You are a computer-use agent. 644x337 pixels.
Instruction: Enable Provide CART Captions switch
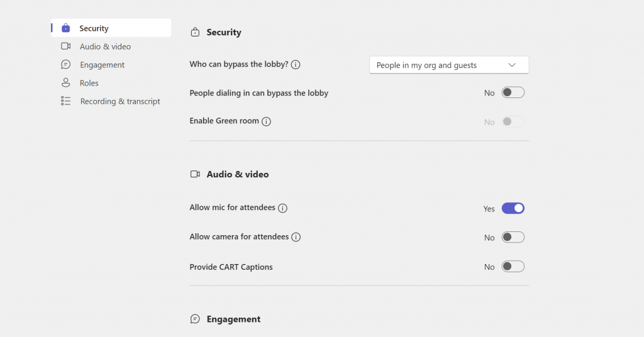pos(513,267)
